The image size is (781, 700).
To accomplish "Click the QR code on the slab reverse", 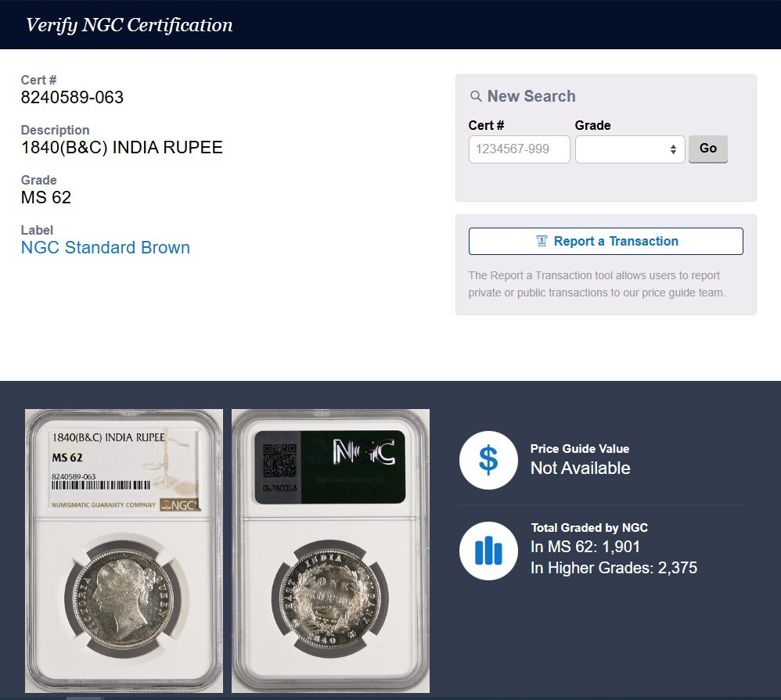I will 279,460.
